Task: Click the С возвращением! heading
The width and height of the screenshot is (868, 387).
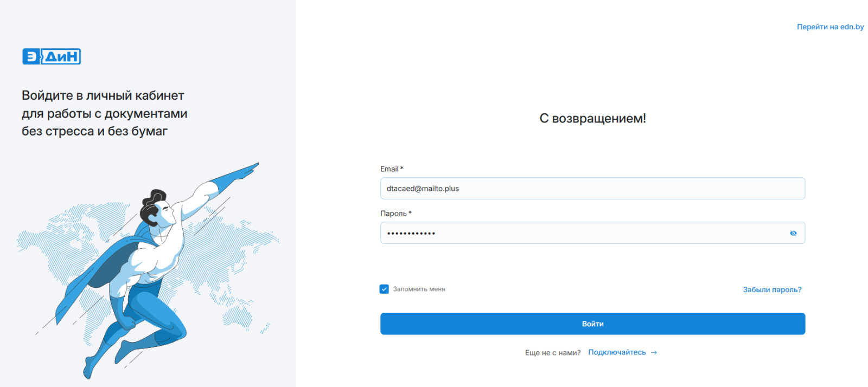Action: [592, 118]
